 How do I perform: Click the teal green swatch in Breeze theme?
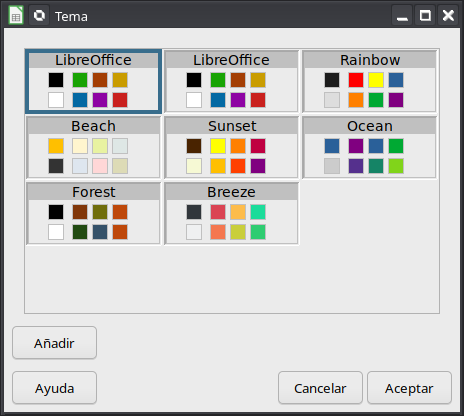[258, 212]
